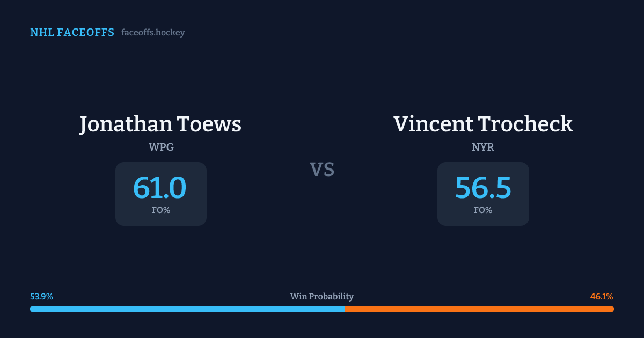Click the 61.0 faceoff percentage value
This screenshot has height=338, width=644.
click(x=160, y=188)
